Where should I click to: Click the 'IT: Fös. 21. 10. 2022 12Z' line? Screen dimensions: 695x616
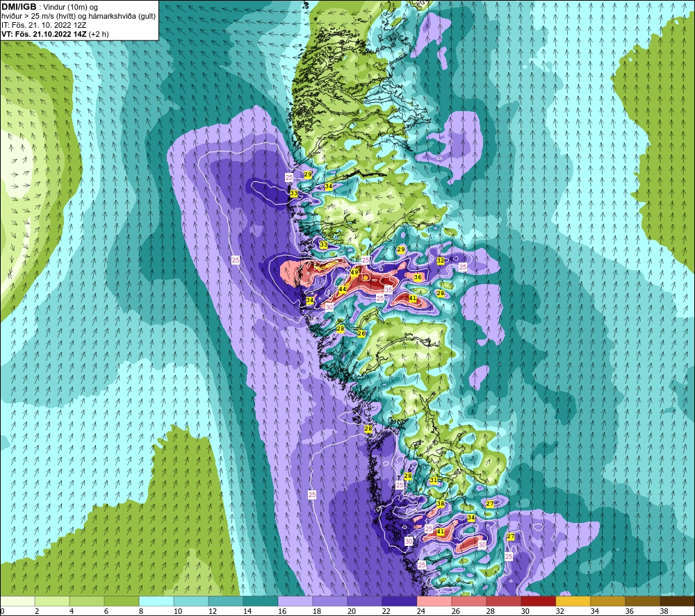44,25
